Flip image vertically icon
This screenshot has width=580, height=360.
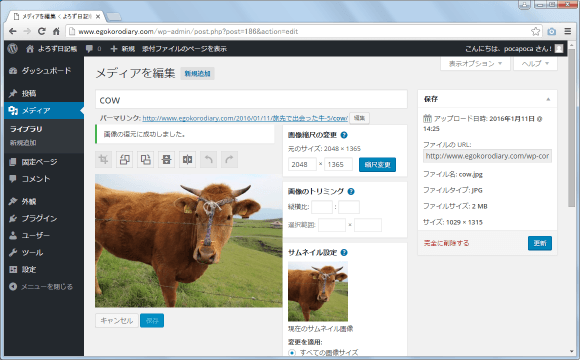tap(166, 160)
